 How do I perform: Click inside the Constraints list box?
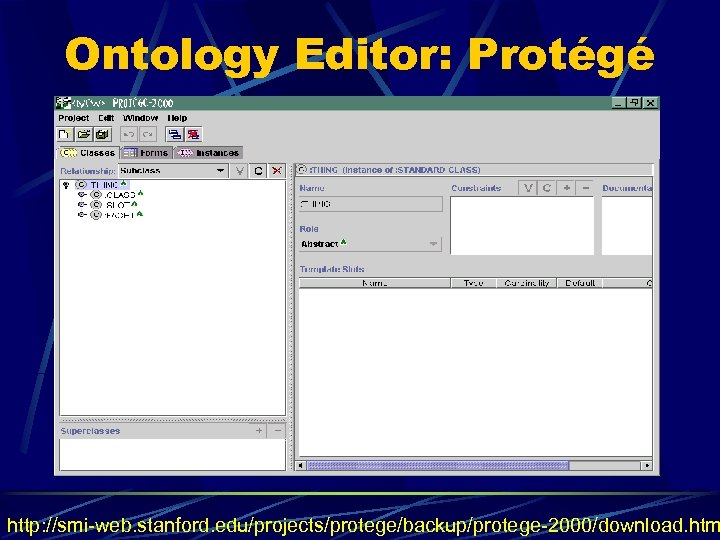coord(522,225)
